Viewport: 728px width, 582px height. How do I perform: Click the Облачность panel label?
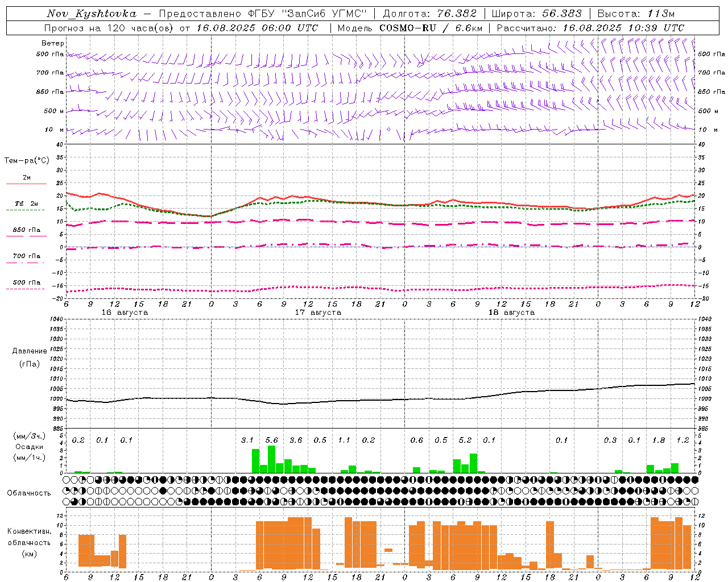(29, 493)
